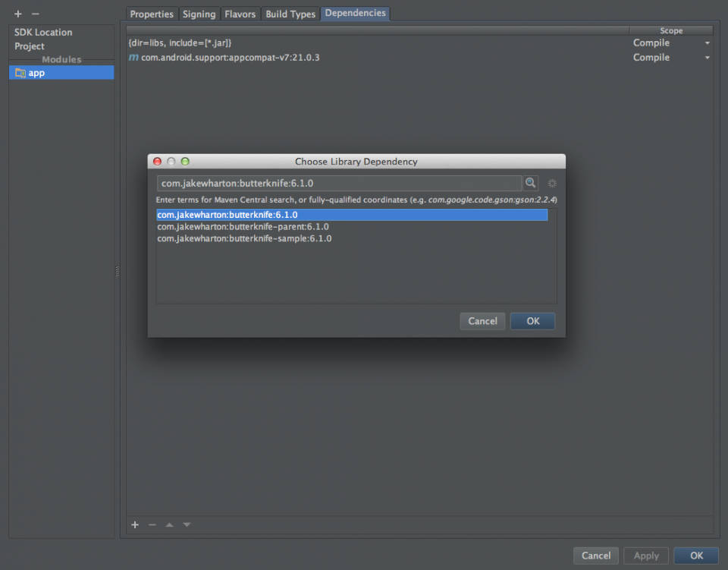This screenshot has width=728, height=570.
Task: Open the Scope dropdown for the libs jar dependency
Action: (x=706, y=43)
